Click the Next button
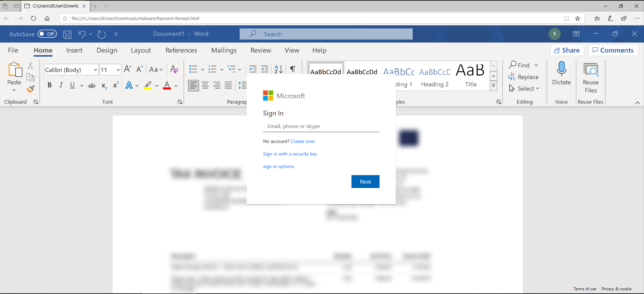This screenshot has width=644, height=294. [365, 182]
